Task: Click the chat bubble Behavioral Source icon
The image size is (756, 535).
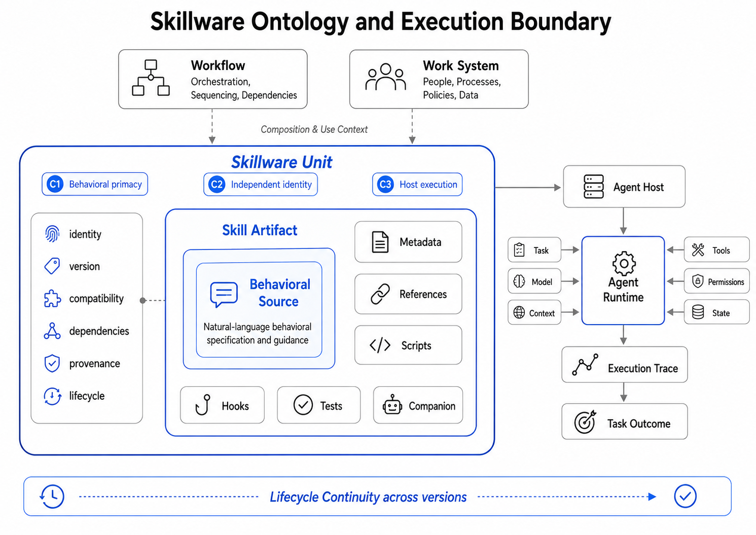Action: 224,295
